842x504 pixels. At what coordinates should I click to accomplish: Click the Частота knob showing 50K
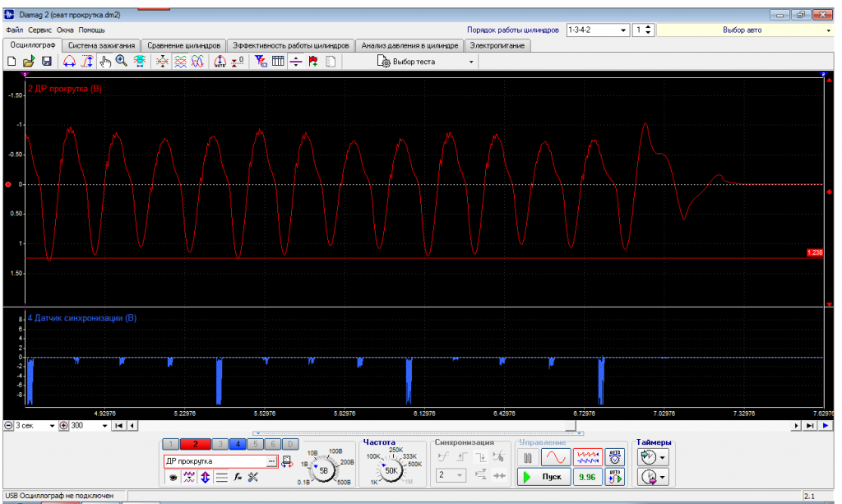(x=391, y=471)
